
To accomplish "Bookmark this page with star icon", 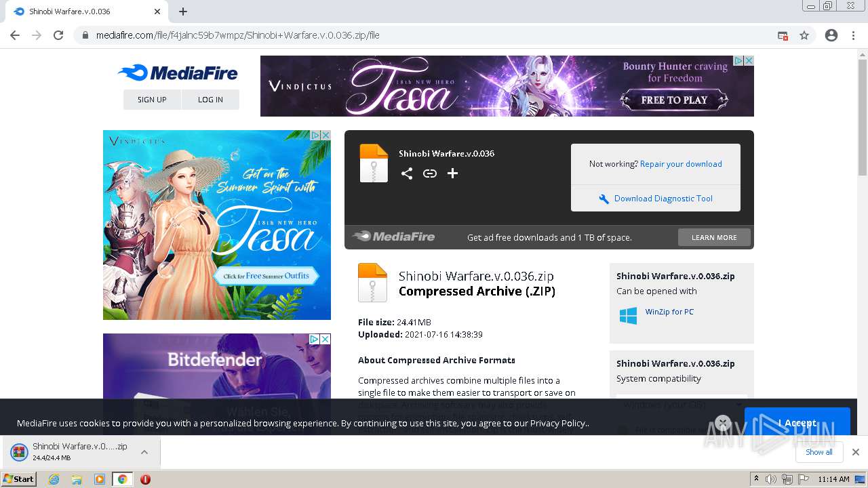I will [804, 35].
